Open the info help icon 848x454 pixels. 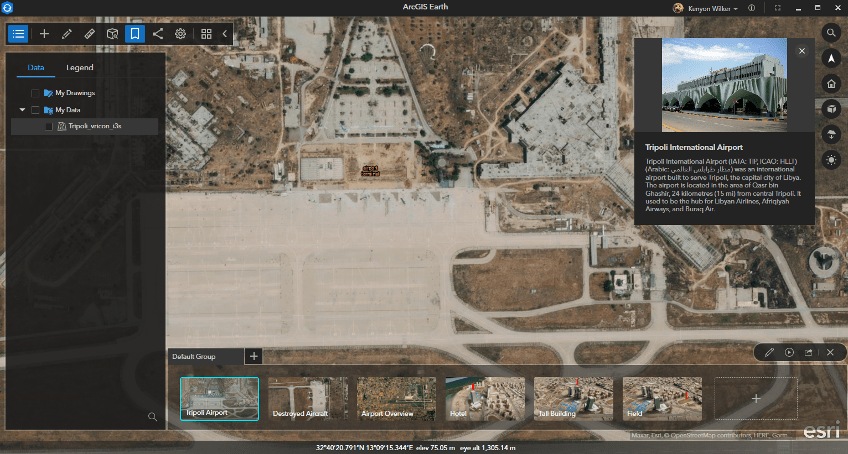751,8
